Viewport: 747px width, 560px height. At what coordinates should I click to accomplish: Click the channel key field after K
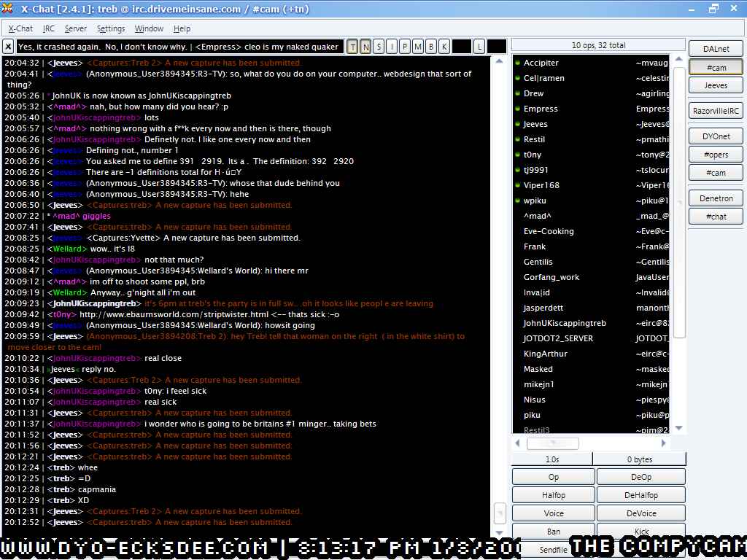461,47
